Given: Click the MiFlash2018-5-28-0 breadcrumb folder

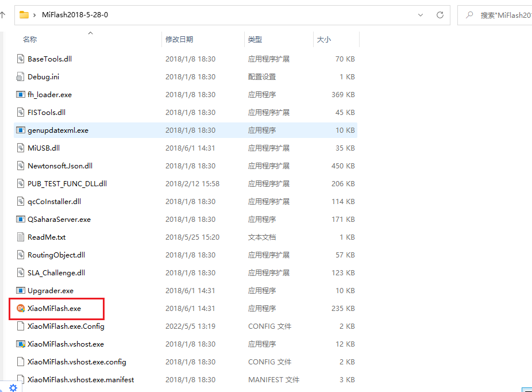Looking at the screenshot, I should pyautogui.click(x=75, y=15).
